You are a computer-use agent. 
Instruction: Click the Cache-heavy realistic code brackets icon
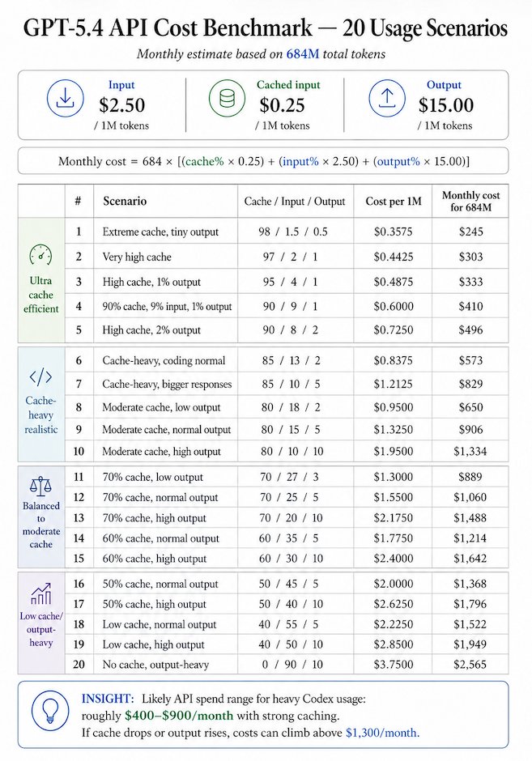pyautogui.click(x=40, y=376)
